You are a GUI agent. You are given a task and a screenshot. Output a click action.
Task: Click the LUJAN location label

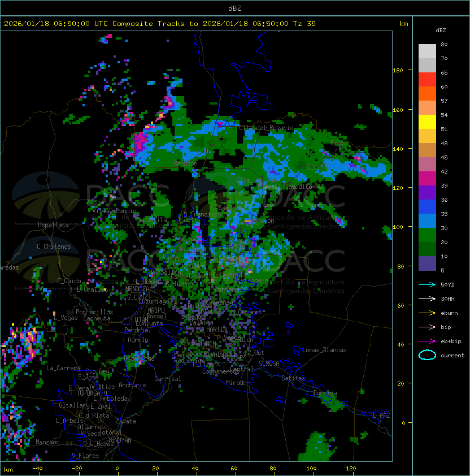(140, 320)
